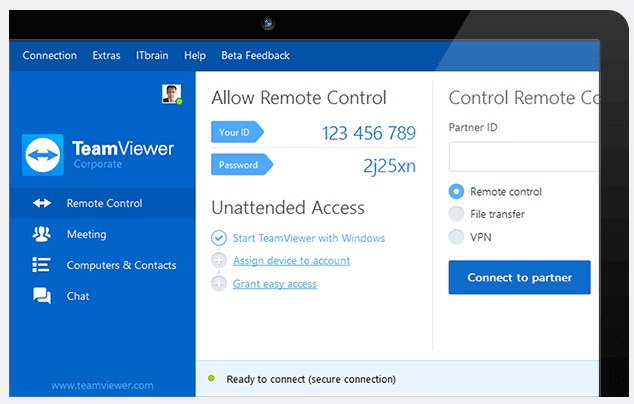Open the Beta Feedback menu
This screenshot has height=404, width=634.
(256, 55)
